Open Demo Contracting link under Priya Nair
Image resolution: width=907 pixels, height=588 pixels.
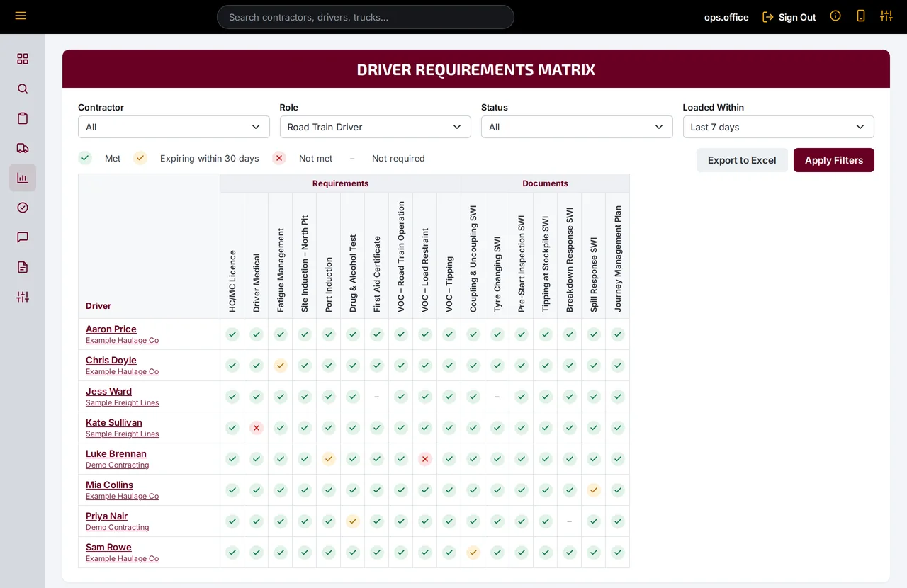pos(117,527)
